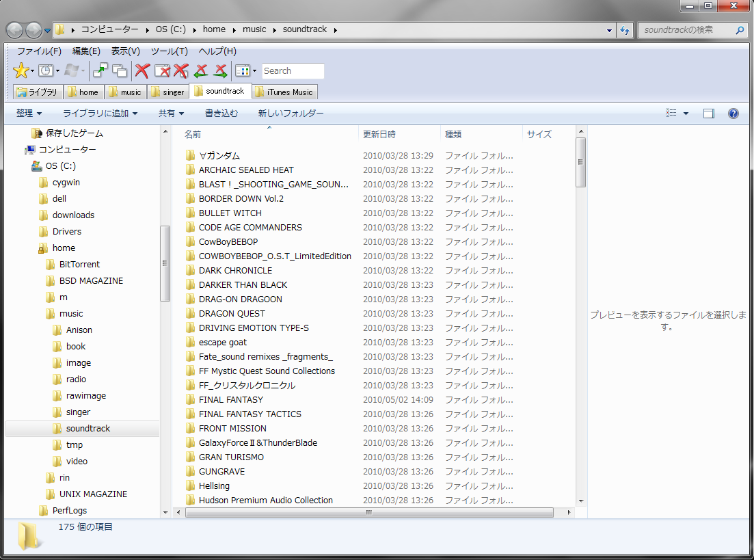Select the GRAN TURISMO folder

click(x=231, y=457)
